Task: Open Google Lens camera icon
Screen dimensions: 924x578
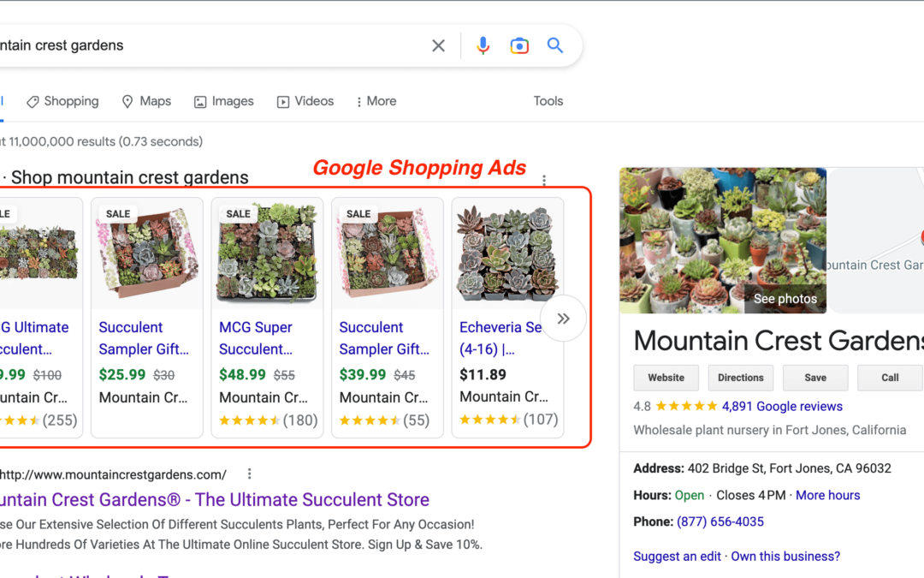Action: pos(519,45)
